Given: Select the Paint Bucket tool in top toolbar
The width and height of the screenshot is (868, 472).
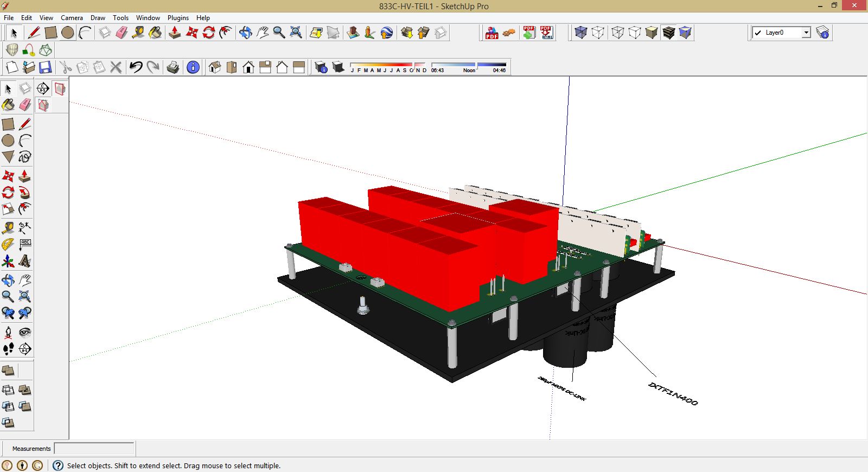Looking at the screenshot, I should 155,33.
